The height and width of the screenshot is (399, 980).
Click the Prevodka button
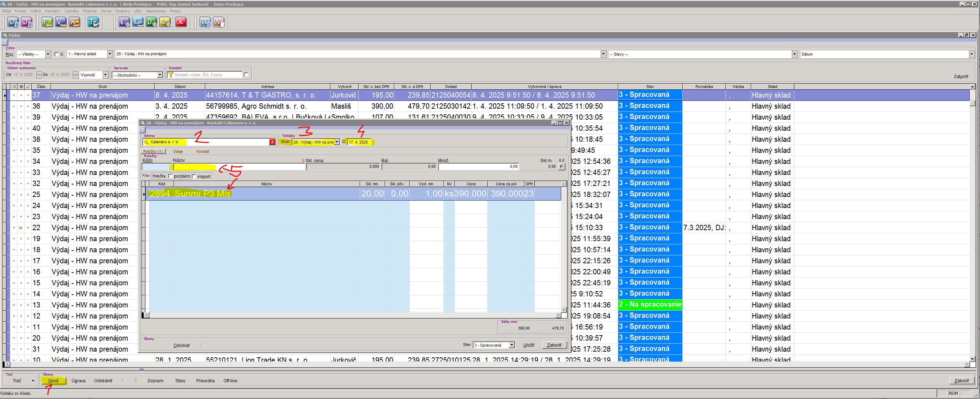pyautogui.click(x=205, y=381)
